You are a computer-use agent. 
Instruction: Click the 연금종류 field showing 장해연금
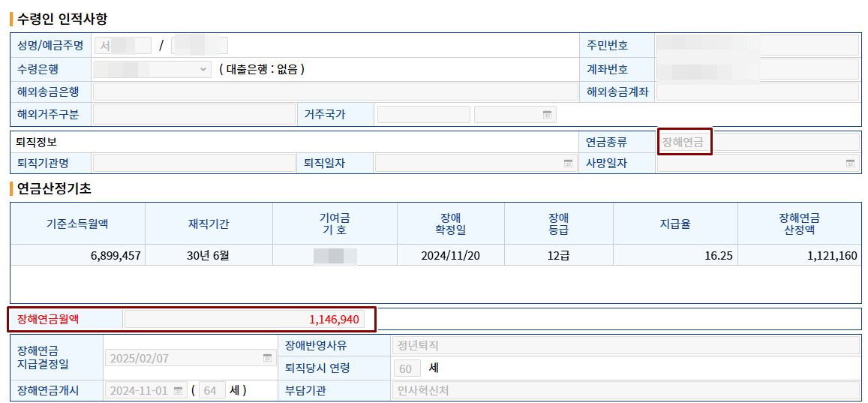click(758, 142)
